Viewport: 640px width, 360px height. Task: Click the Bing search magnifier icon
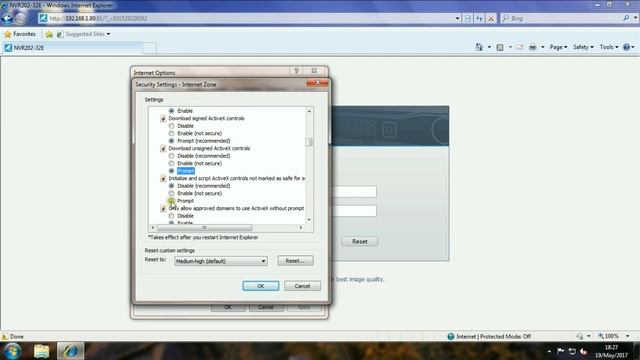click(x=626, y=18)
